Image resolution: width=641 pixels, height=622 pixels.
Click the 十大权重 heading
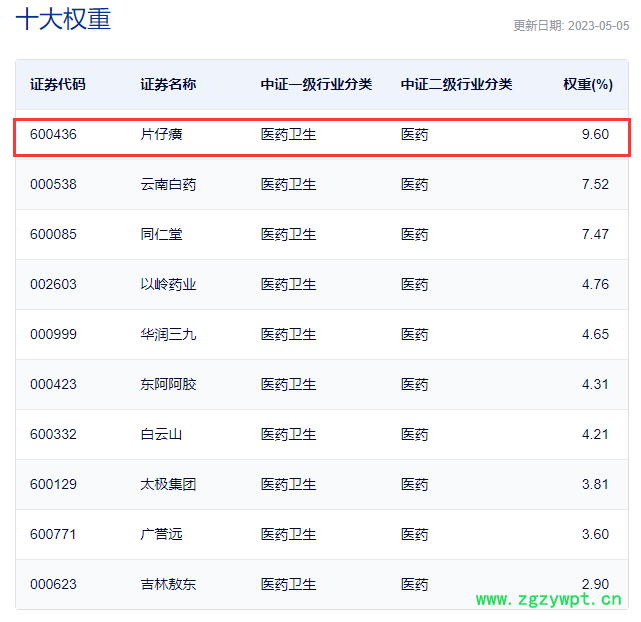point(63,19)
